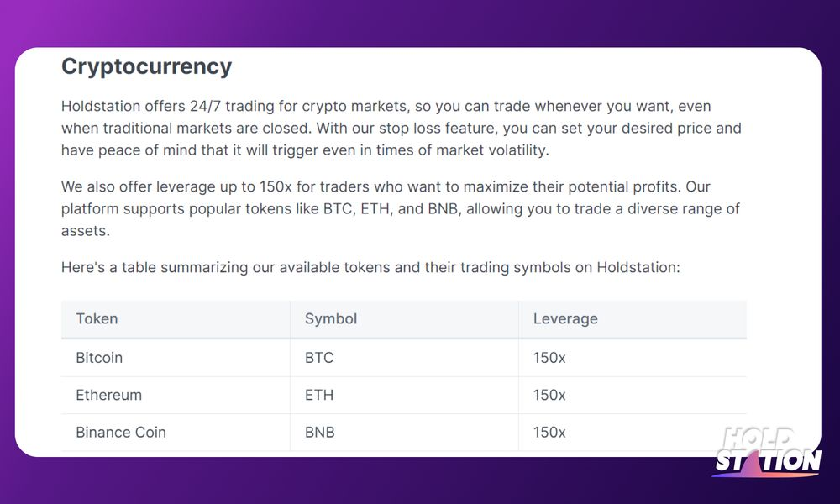Click the word Holdstation in first paragraph
The image size is (840, 504).
[100, 106]
